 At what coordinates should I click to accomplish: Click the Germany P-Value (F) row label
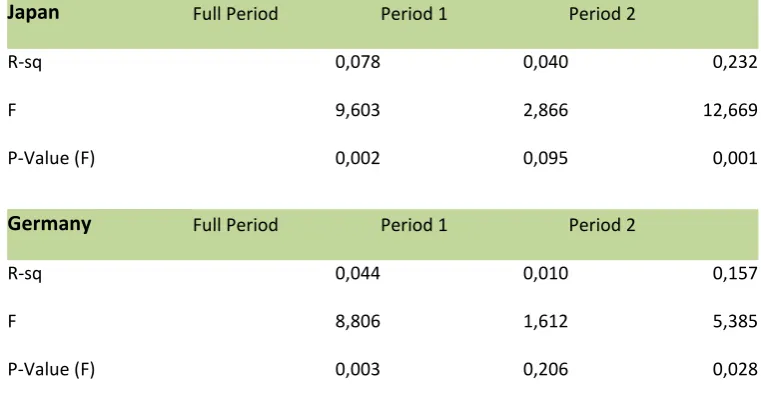tap(51, 370)
